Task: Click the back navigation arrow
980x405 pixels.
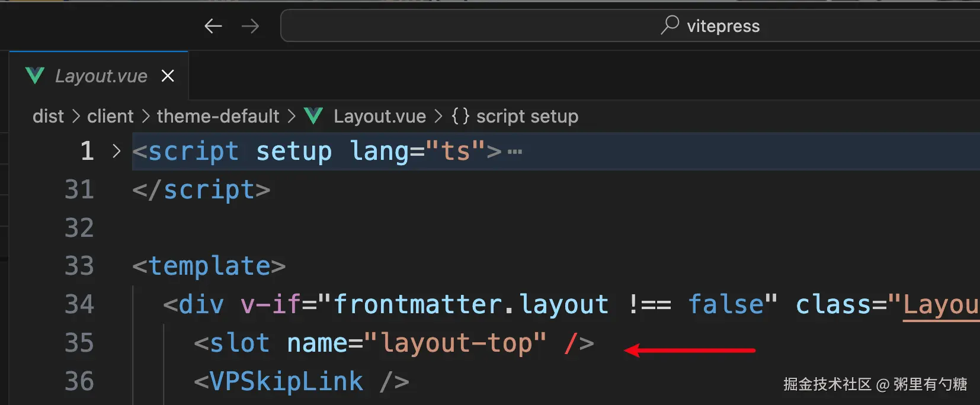Action: (x=213, y=26)
